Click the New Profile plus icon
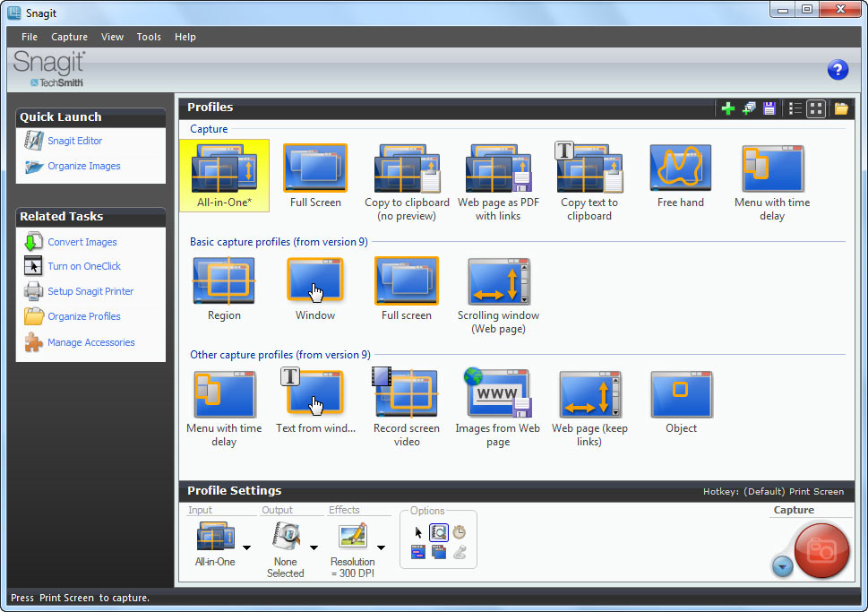This screenshot has width=868, height=612. coord(727,108)
